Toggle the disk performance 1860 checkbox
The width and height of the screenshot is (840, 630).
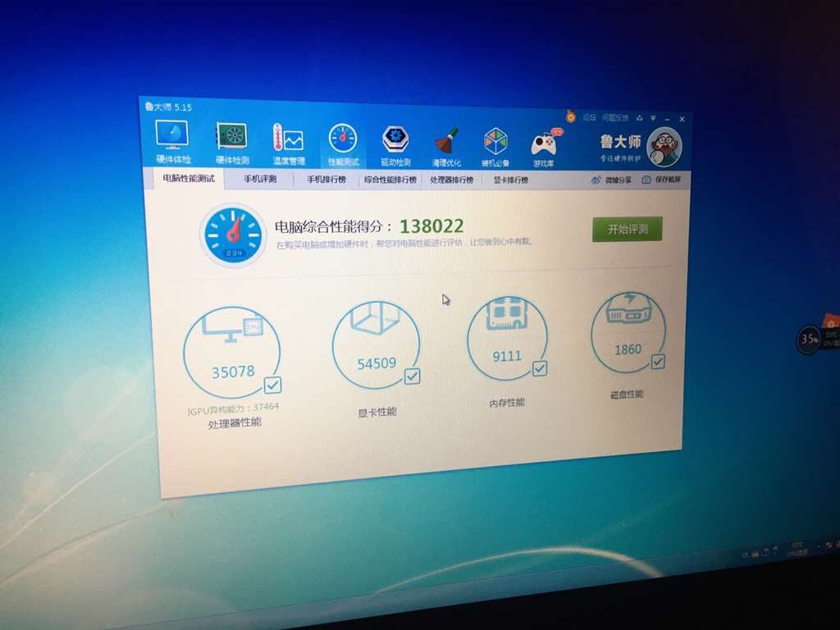[658, 362]
